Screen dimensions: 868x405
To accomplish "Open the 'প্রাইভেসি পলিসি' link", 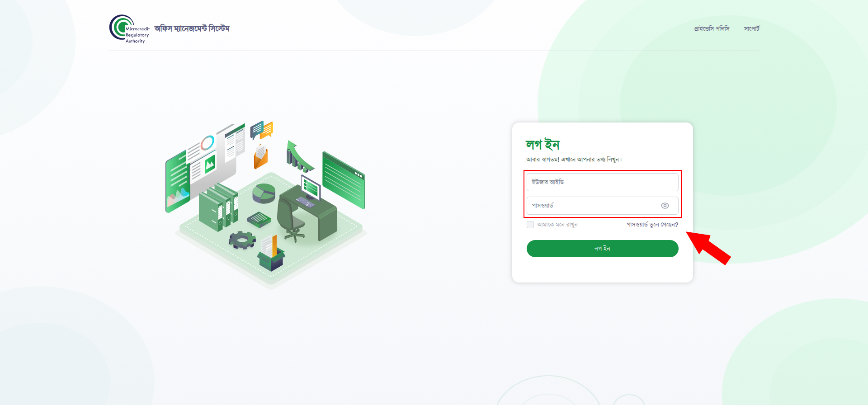I will (712, 28).
